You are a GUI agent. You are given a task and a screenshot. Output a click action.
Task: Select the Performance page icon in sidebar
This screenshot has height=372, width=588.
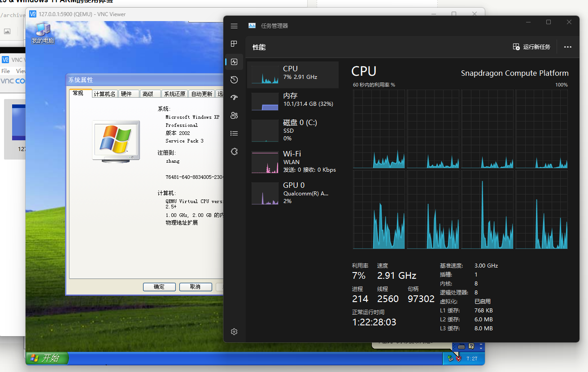point(234,62)
